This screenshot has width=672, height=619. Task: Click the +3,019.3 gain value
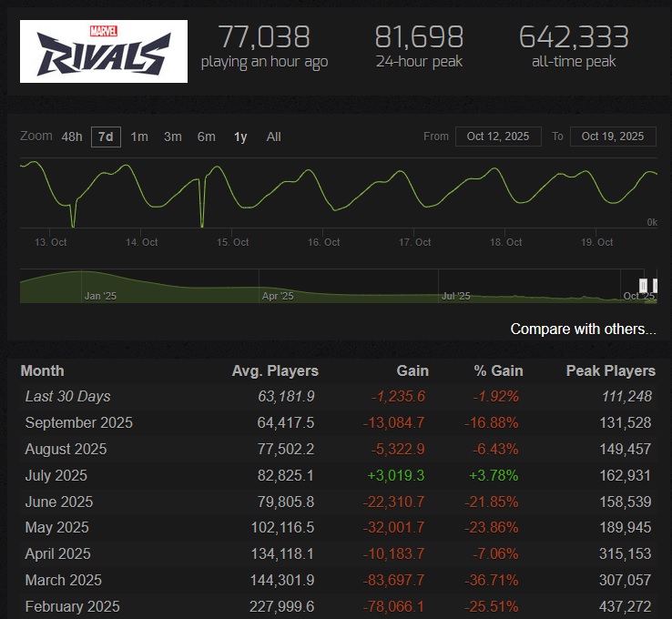pyautogui.click(x=396, y=475)
